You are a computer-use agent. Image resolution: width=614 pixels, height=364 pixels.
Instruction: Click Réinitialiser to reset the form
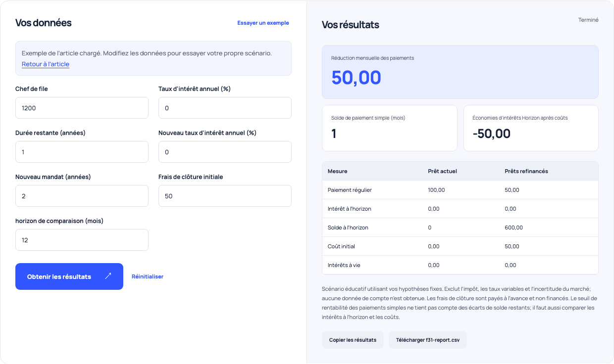[x=148, y=276]
